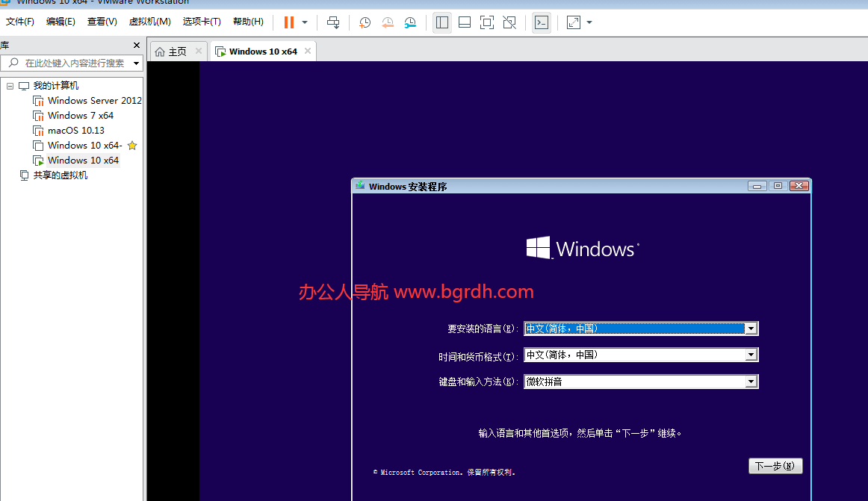Open the 键盘和输入方法 input method dropdown
Viewport: 868px width, 501px height.
751,382
